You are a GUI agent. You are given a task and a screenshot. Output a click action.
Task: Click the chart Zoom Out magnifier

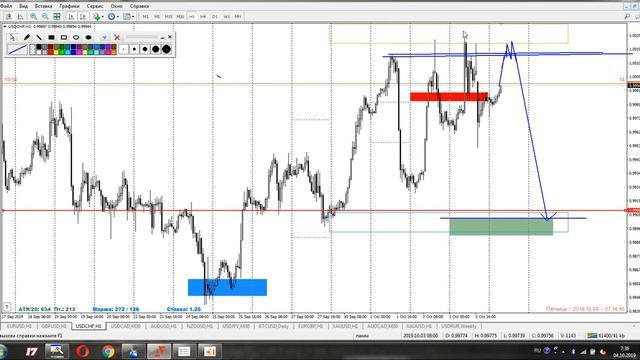point(45,16)
